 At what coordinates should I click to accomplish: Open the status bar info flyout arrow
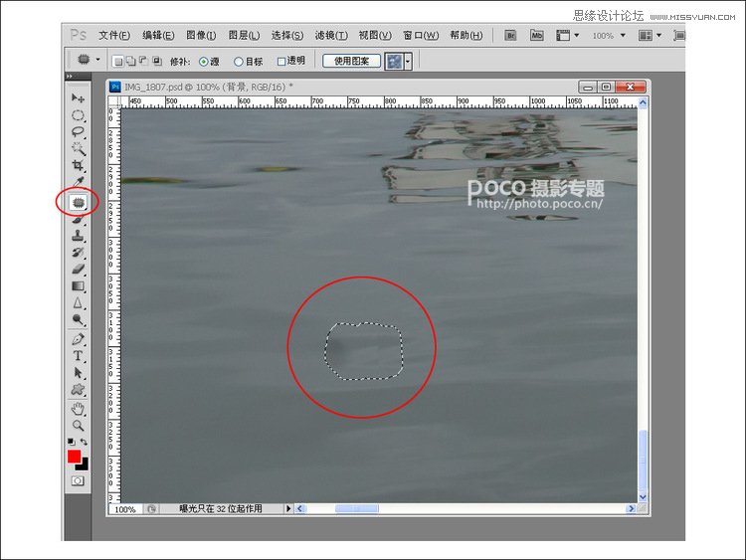click(x=288, y=508)
